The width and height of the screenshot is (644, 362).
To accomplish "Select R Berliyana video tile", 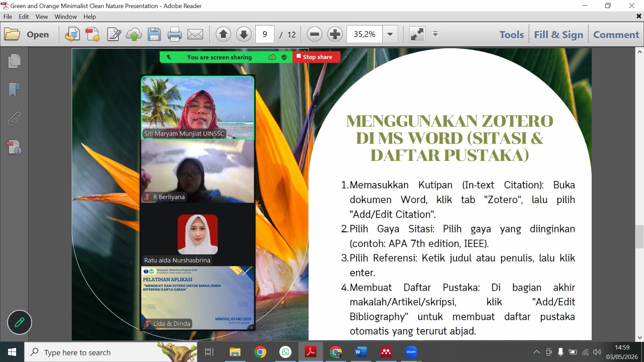I will tap(198, 171).
